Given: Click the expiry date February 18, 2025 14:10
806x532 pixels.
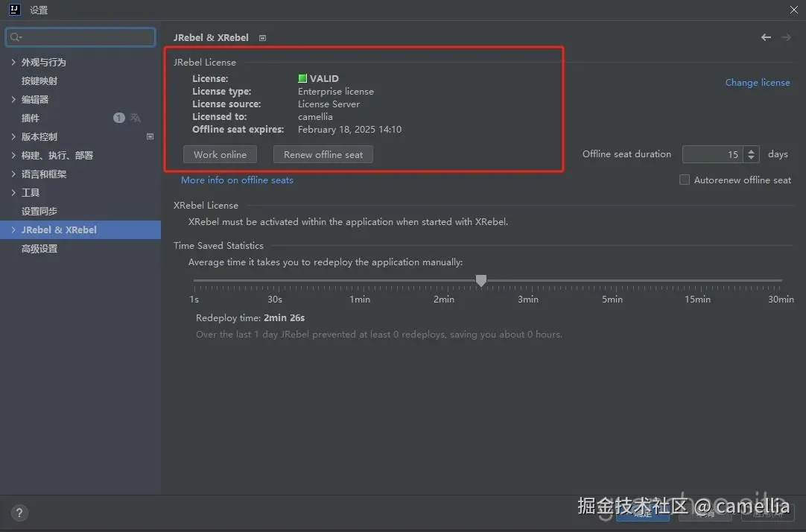Looking at the screenshot, I should coord(349,129).
